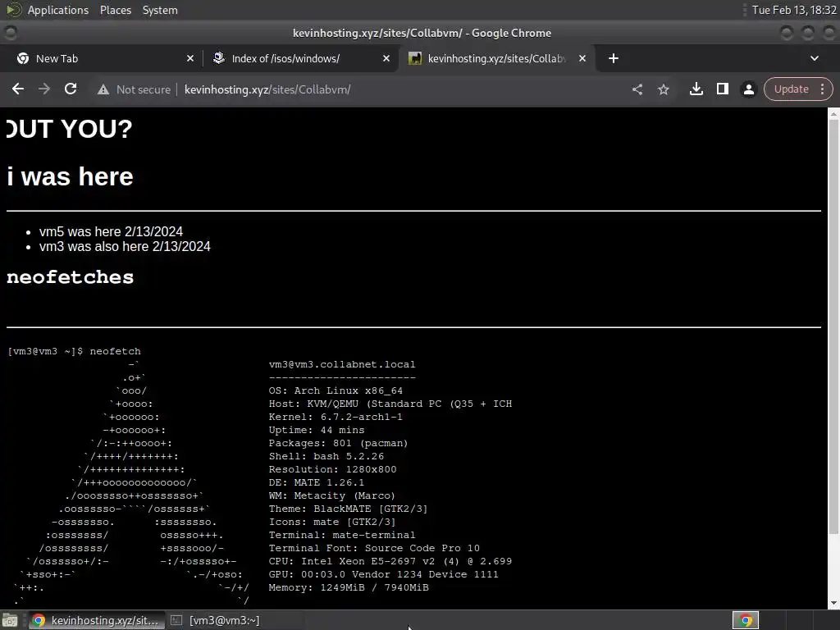Share this page via the share icon
This screenshot has width=840, height=630.
637,89
